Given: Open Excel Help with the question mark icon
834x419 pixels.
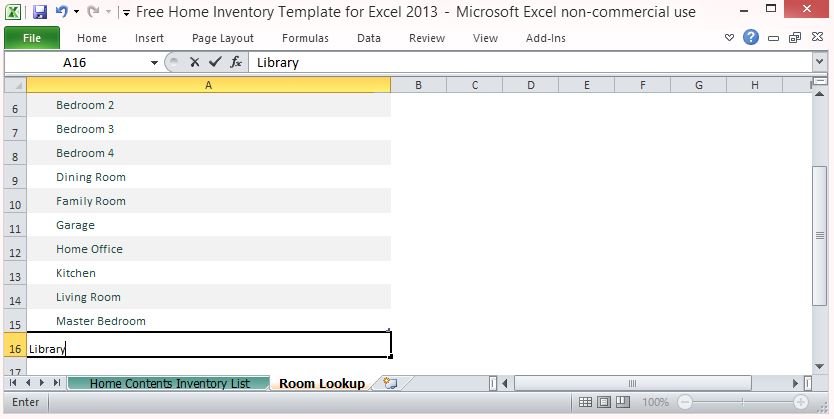Looking at the screenshot, I should 750,37.
